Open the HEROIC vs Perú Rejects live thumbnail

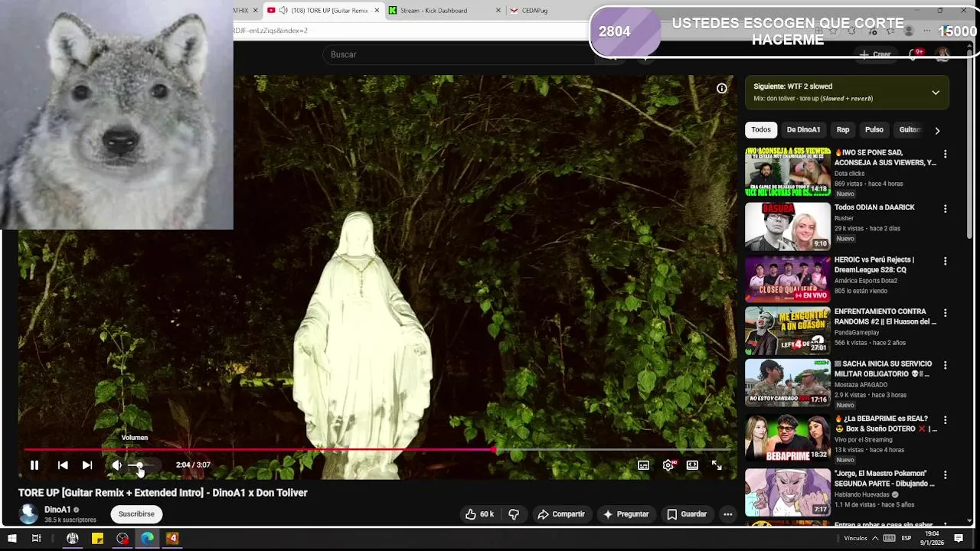click(x=788, y=279)
